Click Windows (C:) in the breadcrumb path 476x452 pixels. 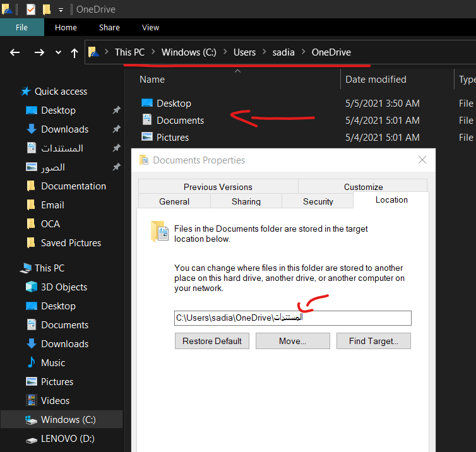(x=189, y=52)
